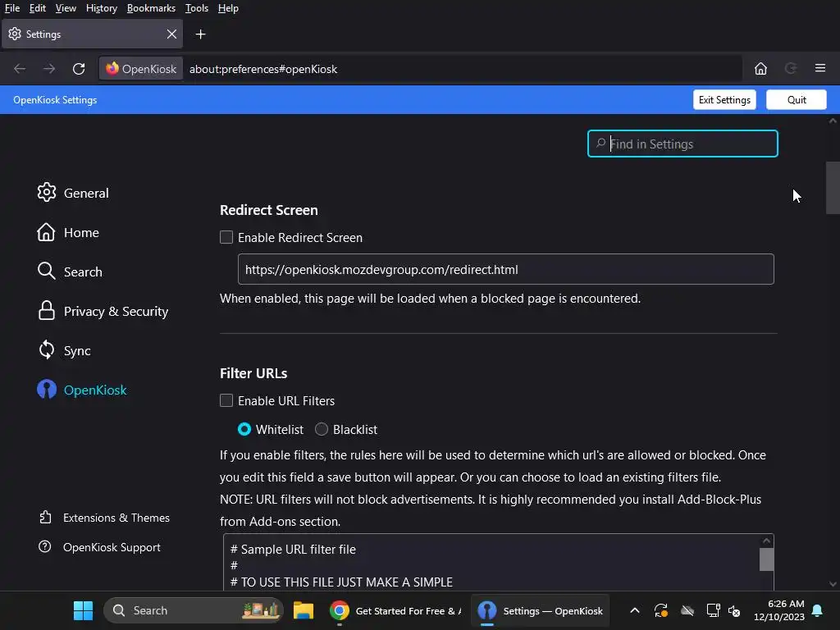Viewport: 840px width, 630px height.
Task: Click the address bar URL text
Action: pos(263,69)
